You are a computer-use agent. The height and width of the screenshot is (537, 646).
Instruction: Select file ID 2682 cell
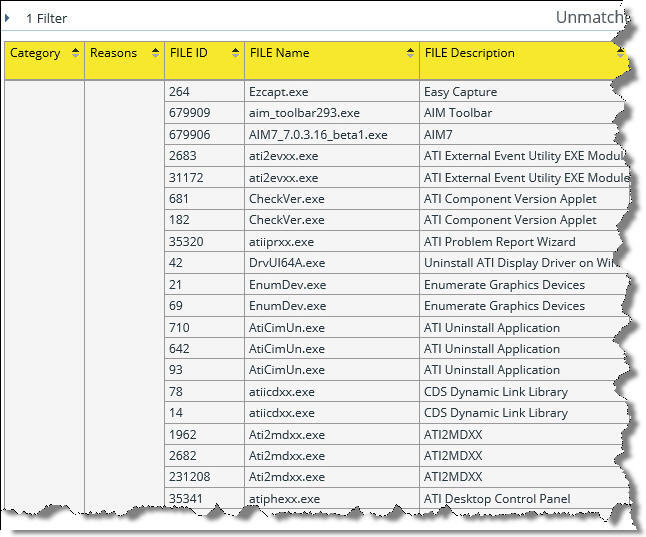(204, 456)
